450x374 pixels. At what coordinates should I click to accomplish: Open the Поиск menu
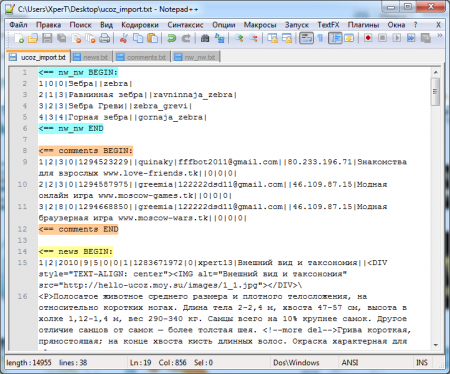pyautogui.click(x=80, y=25)
